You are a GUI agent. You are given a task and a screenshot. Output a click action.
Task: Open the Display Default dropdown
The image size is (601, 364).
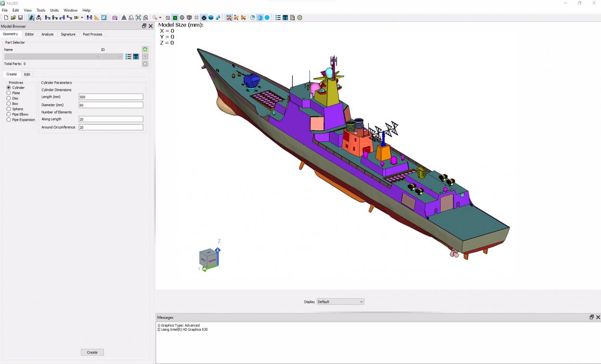[x=340, y=301]
